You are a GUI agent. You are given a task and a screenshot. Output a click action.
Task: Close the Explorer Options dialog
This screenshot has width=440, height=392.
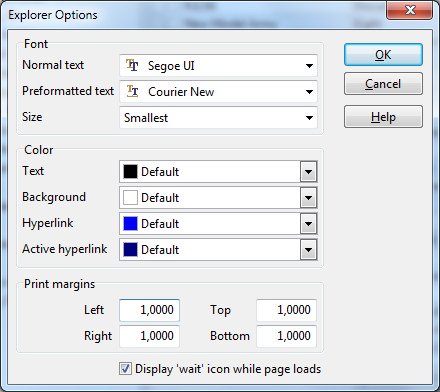(x=411, y=10)
